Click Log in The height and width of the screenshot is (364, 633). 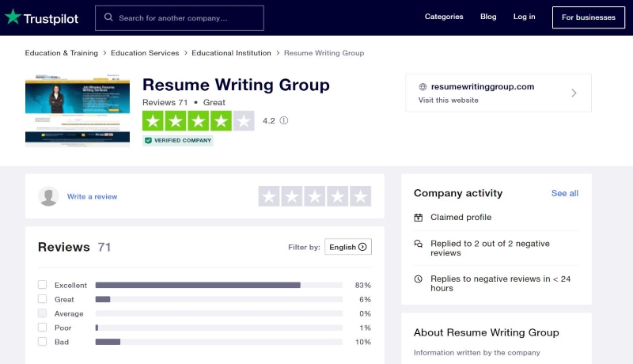(524, 17)
